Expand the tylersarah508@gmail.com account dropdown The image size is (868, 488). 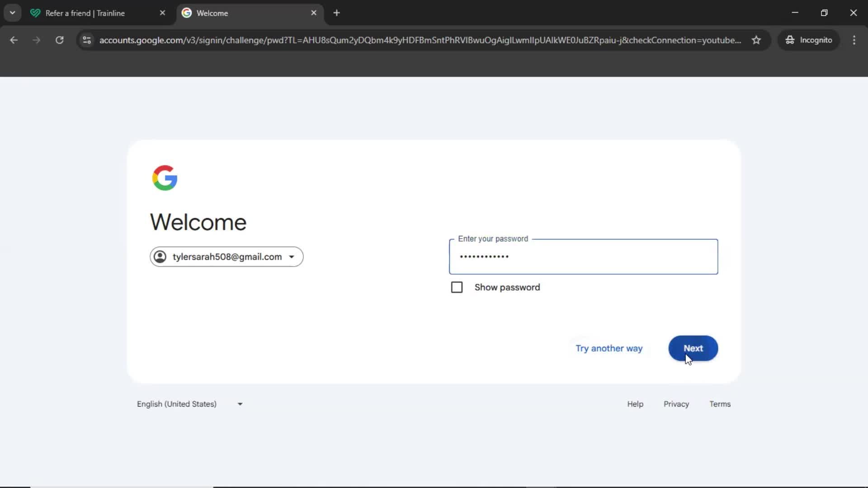coord(292,257)
